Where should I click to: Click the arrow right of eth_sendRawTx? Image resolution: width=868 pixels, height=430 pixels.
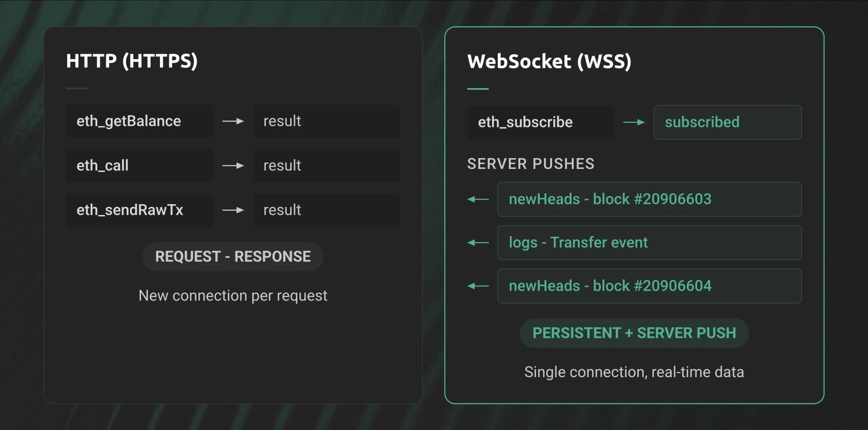[233, 210]
